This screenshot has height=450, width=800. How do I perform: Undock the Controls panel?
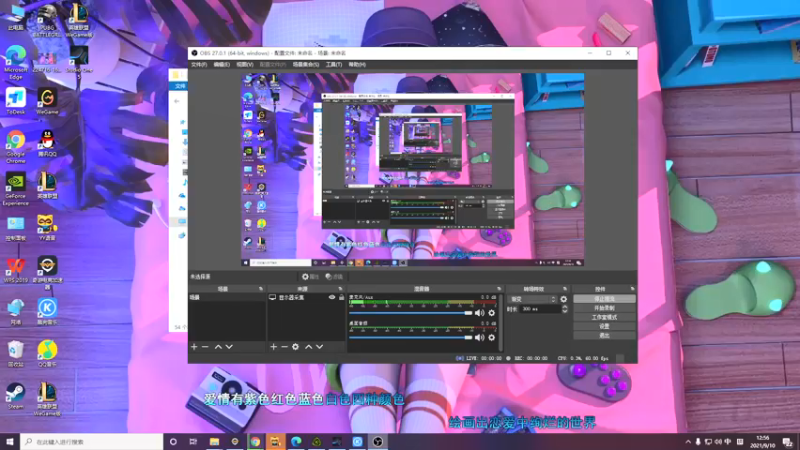632,289
